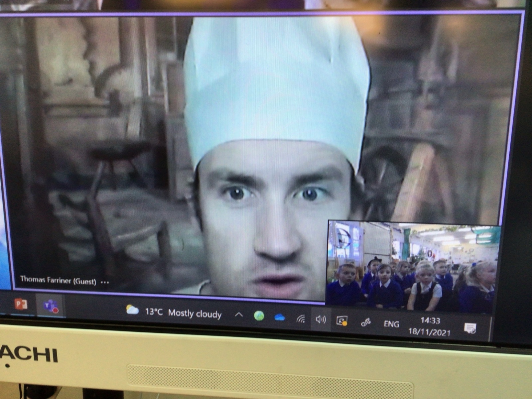Open OneDrive cloud tray icon
Viewport: 532px width, 399px height.
click(280, 318)
